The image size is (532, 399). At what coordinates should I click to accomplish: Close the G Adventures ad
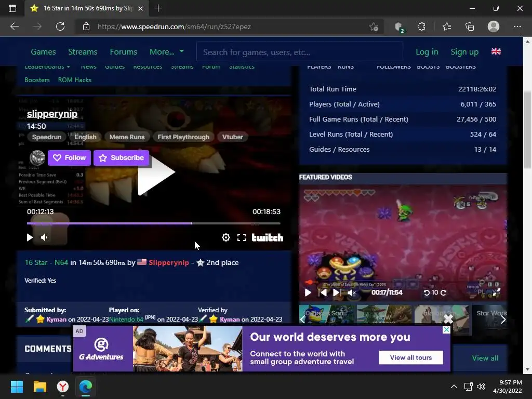pos(446,330)
